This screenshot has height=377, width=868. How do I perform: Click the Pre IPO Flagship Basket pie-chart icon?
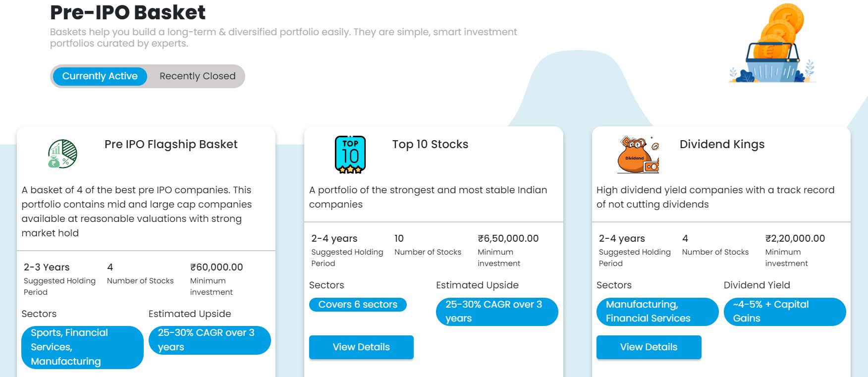coord(62,154)
